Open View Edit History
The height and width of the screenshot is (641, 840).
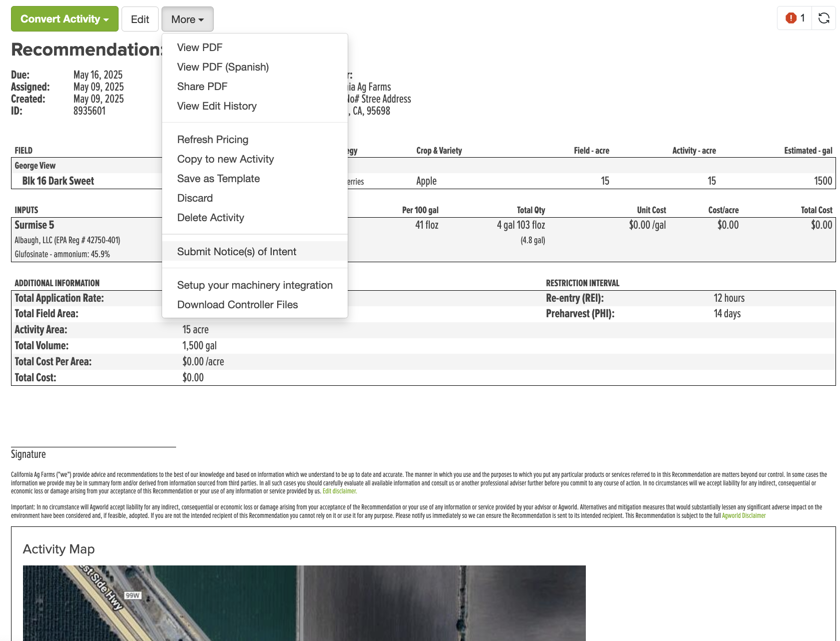pyautogui.click(x=217, y=106)
